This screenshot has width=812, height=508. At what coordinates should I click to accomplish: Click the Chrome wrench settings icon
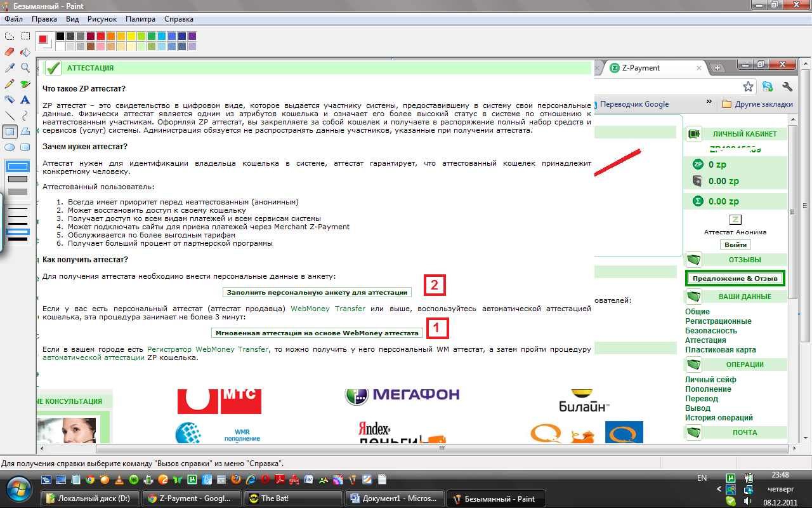click(787, 86)
